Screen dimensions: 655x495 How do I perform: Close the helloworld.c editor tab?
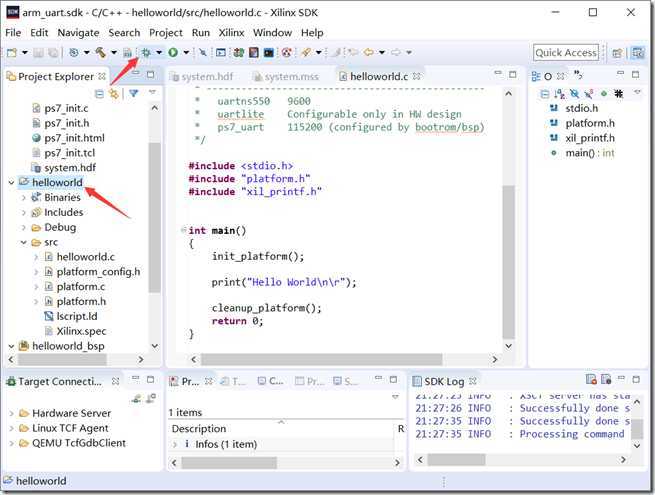[x=416, y=76]
